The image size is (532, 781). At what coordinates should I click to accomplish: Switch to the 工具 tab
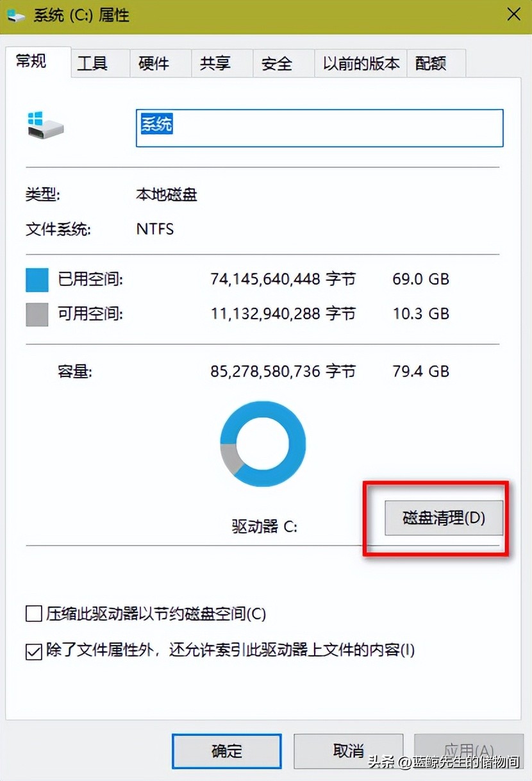(x=97, y=63)
